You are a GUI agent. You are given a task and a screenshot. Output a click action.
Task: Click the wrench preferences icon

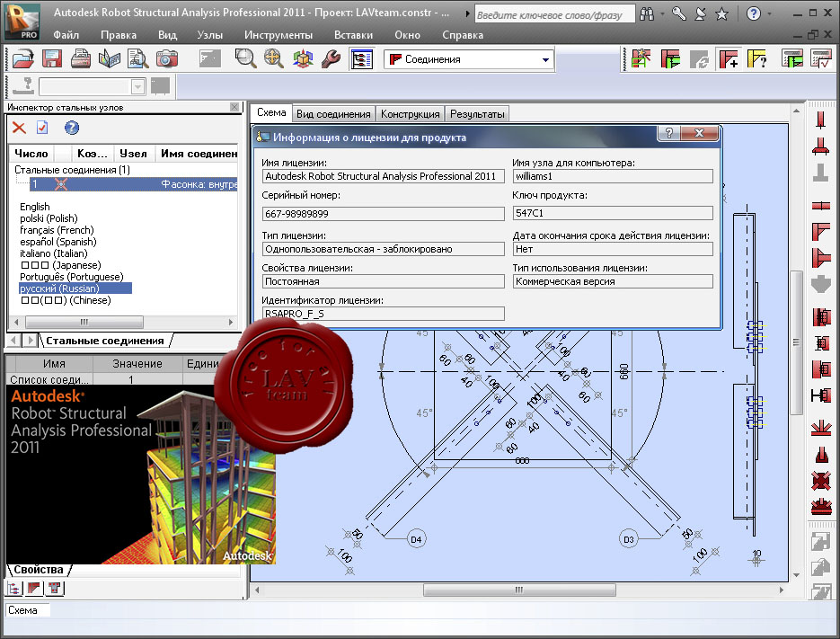click(x=332, y=58)
